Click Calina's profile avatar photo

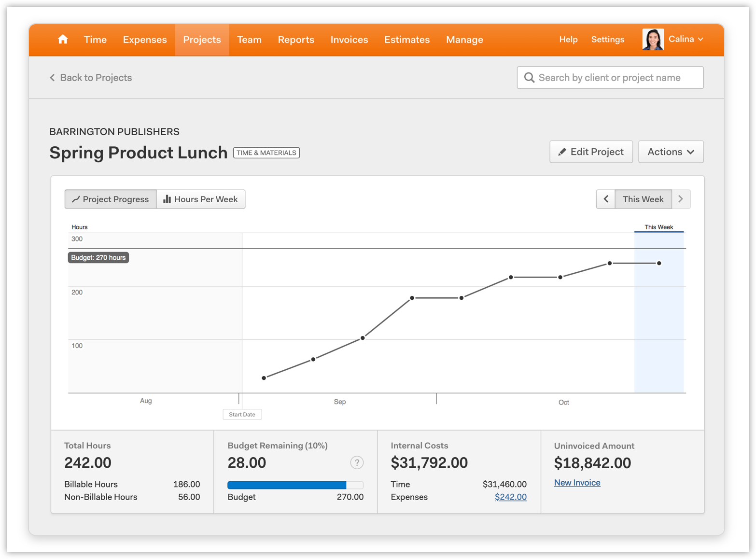[x=653, y=39]
